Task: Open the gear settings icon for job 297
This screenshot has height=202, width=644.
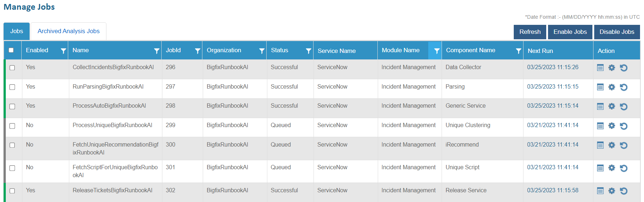Action: (612, 87)
